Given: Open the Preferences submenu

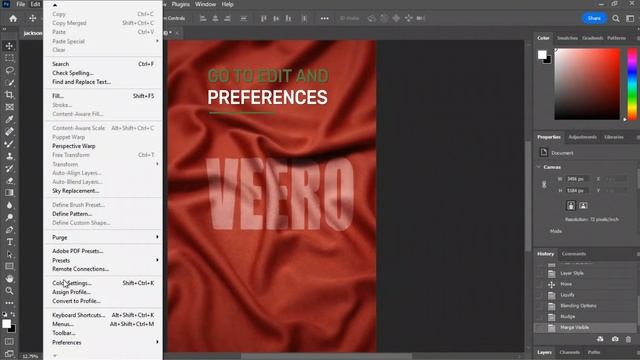Looking at the screenshot, I should tap(103, 342).
